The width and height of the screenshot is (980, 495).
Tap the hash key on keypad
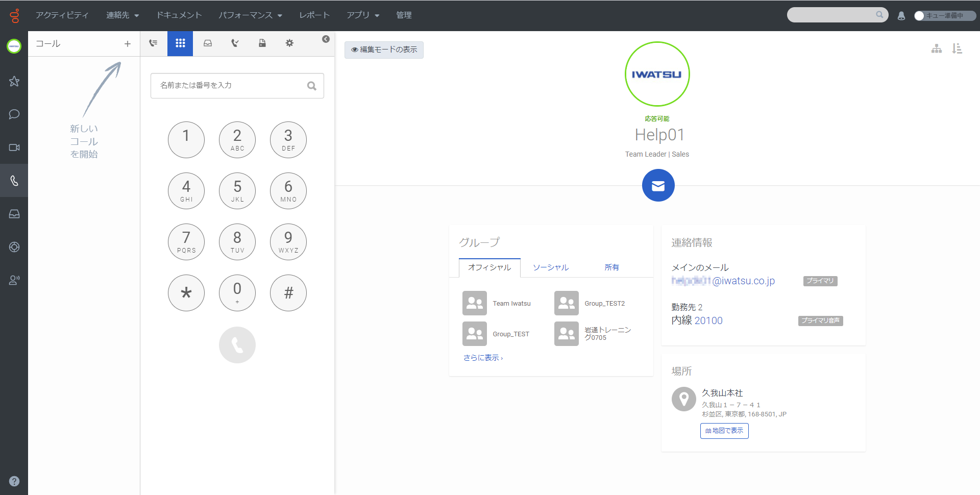pyautogui.click(x=288, y=293)
